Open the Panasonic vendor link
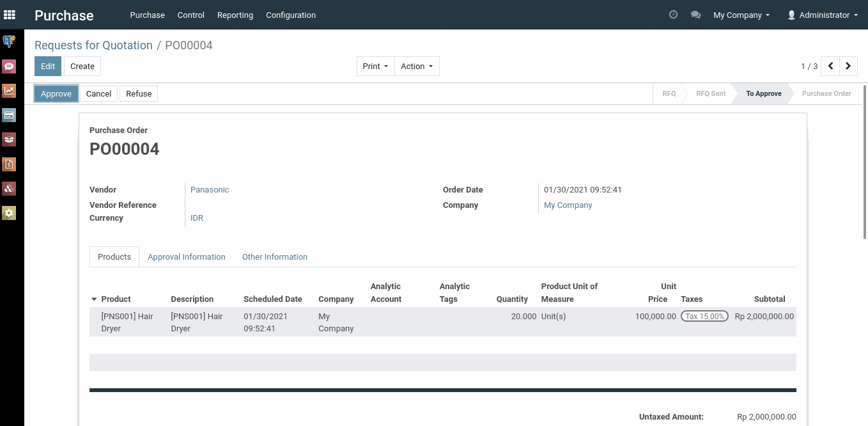Screen dimensions: 868x426 [210, 190]
